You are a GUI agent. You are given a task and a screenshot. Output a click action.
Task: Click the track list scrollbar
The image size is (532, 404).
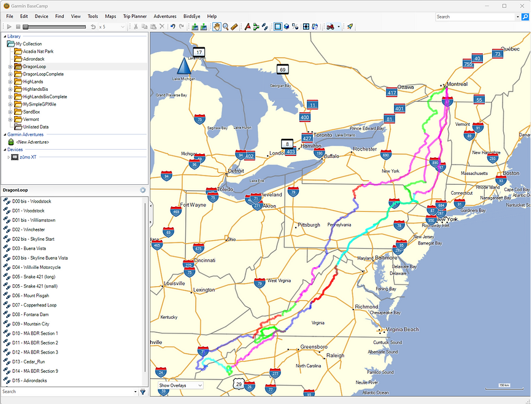point(146,287)
